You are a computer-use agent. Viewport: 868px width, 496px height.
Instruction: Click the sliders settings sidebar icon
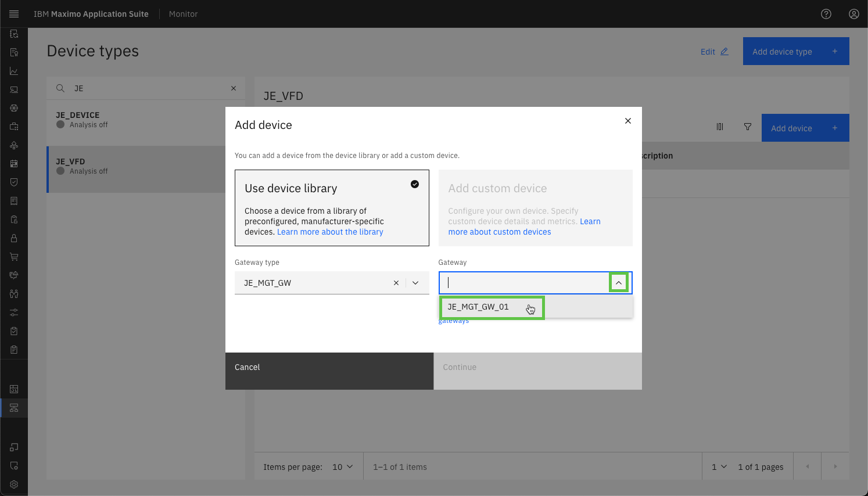(14, 312)
